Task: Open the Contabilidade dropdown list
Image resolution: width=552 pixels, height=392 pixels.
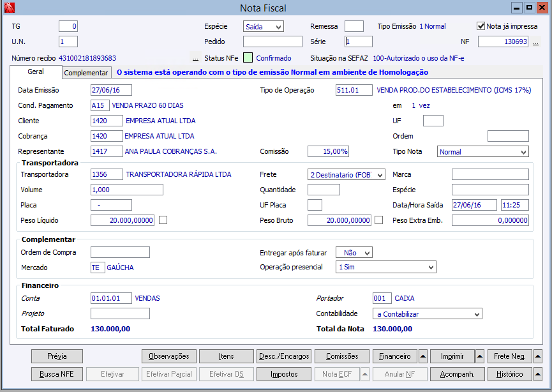Action: [x=428, y=313]
